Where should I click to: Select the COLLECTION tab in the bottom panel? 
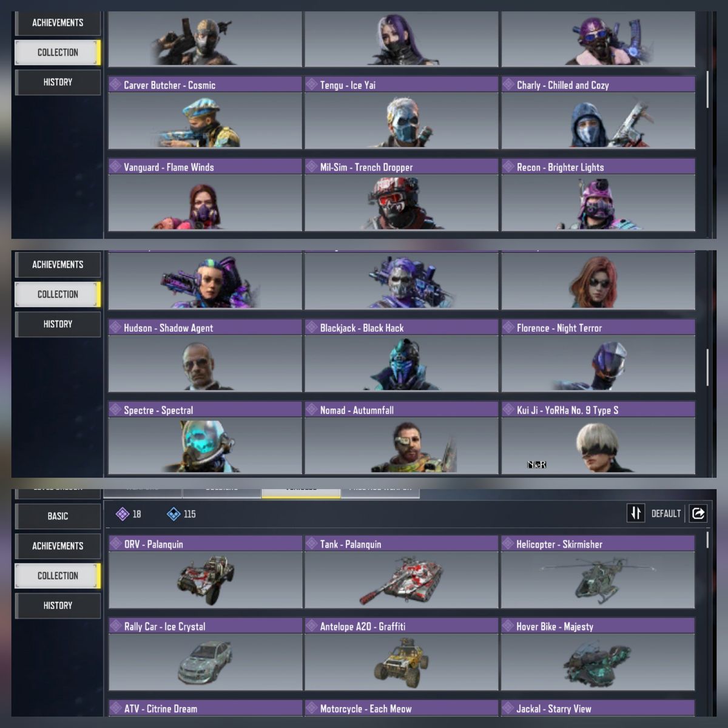point(58,575)
